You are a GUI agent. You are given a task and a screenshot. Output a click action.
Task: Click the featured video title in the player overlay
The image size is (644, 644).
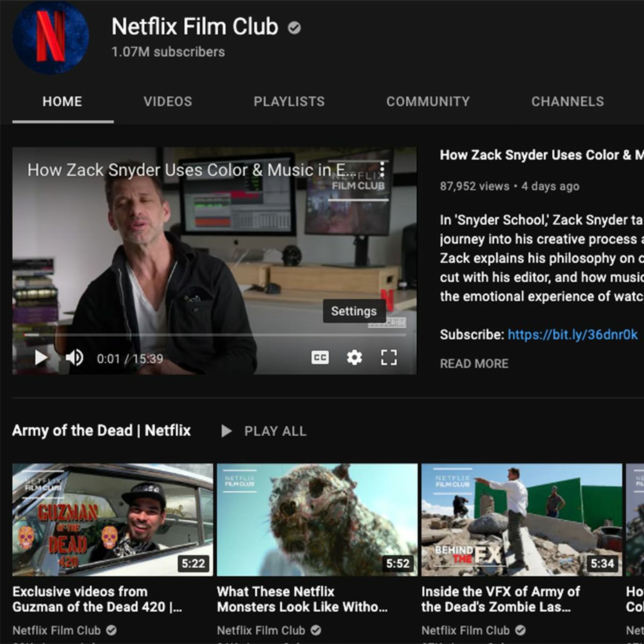click(x=192, y=170)
